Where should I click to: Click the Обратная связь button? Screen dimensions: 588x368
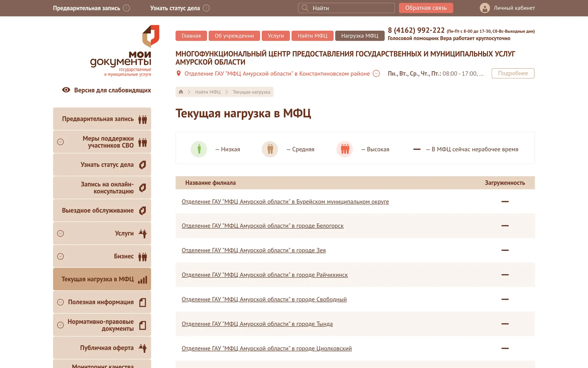[426, 8]
